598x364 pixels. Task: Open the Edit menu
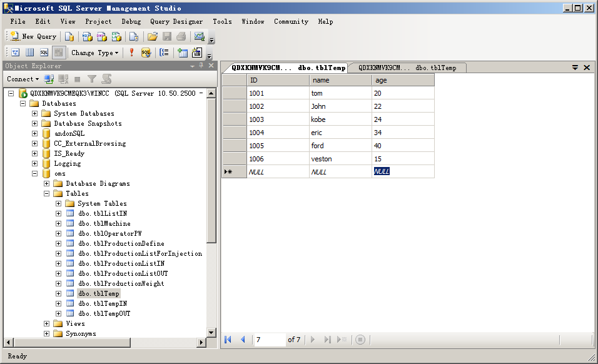(x=43, y=22)
